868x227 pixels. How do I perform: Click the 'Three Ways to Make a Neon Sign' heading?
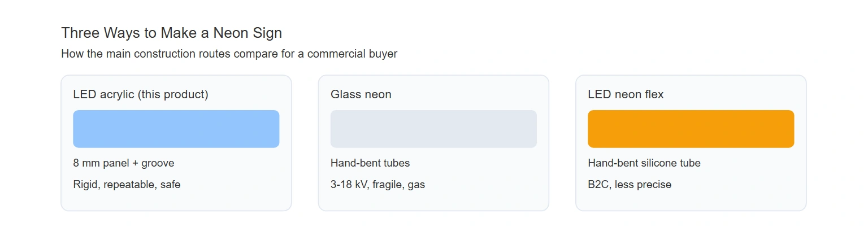[172, 33]
